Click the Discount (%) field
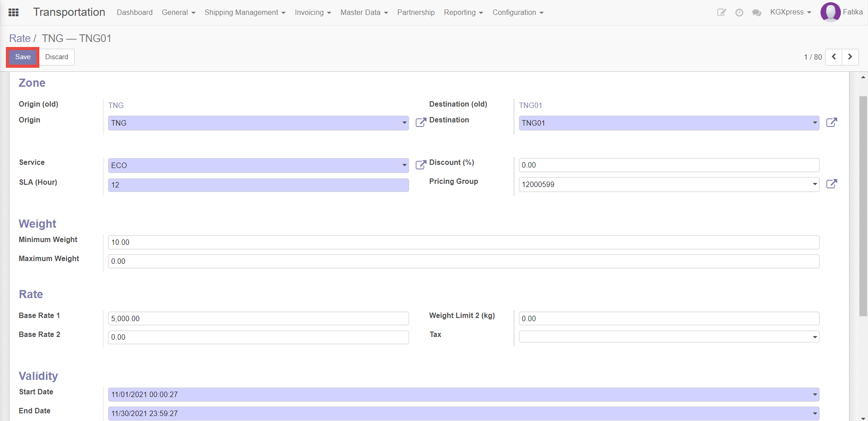This screenshot has width=868, height=421. pyautogui.click(x=669, y=165)
